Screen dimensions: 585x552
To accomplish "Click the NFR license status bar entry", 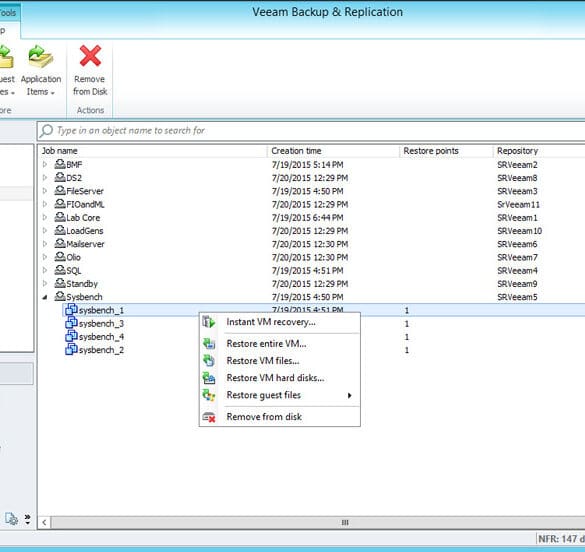I will [561, 539].
